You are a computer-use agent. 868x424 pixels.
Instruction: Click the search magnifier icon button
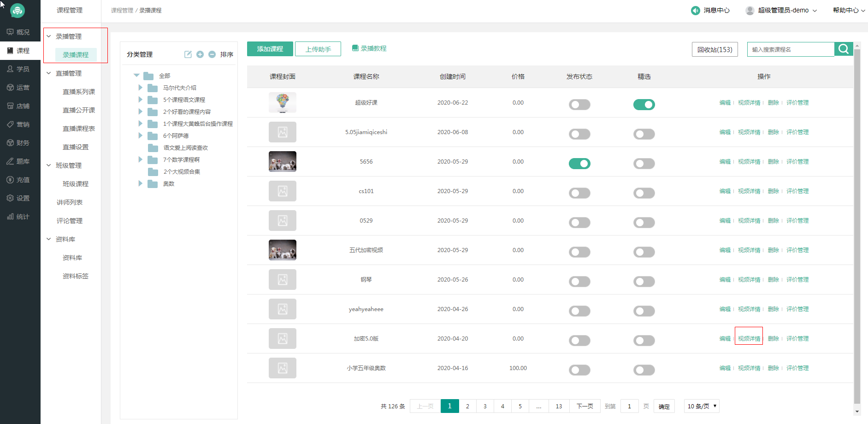coord(844,49)
